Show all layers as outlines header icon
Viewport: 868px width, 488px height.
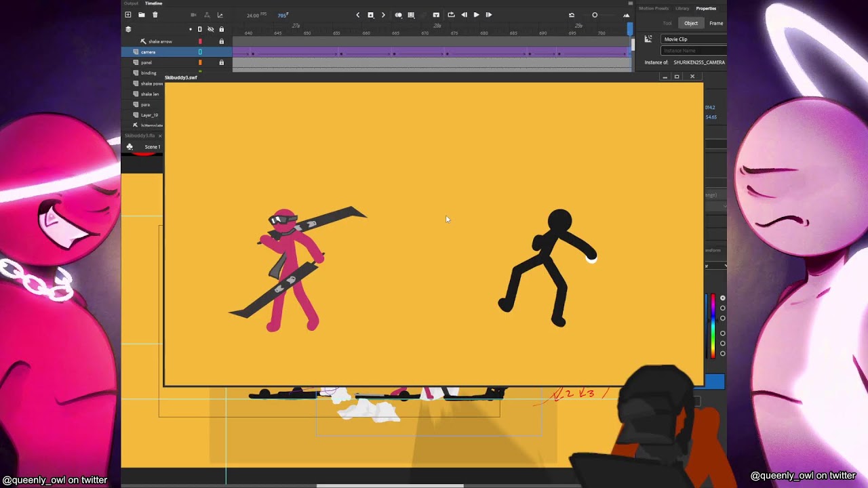[199, 29]
